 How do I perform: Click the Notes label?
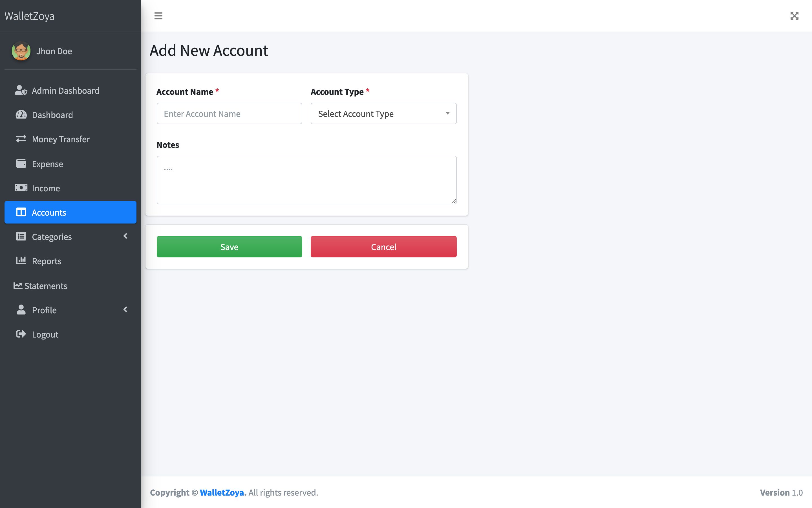coord(168,145)
